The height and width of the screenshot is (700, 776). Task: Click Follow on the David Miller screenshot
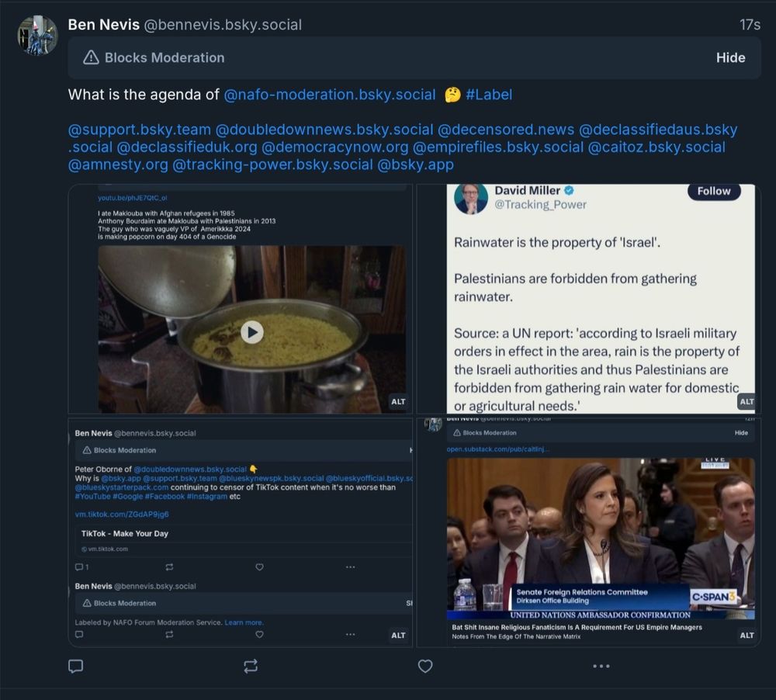point(714,191)
